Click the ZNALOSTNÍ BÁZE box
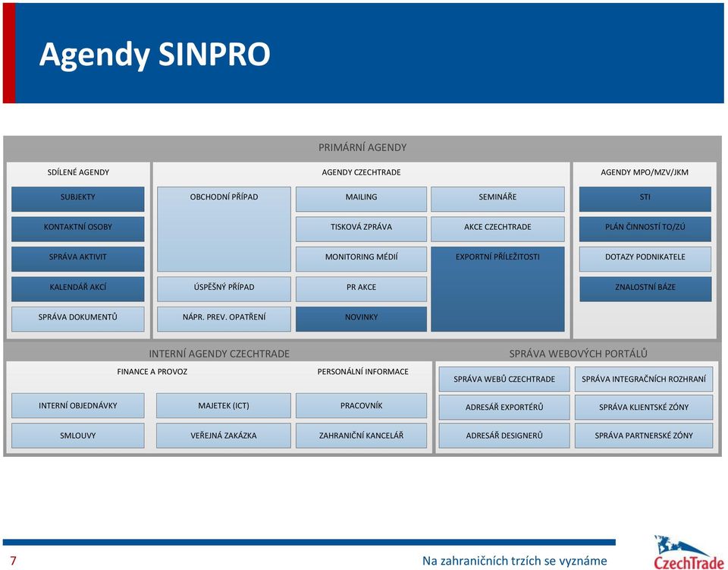 click(645, 289)
